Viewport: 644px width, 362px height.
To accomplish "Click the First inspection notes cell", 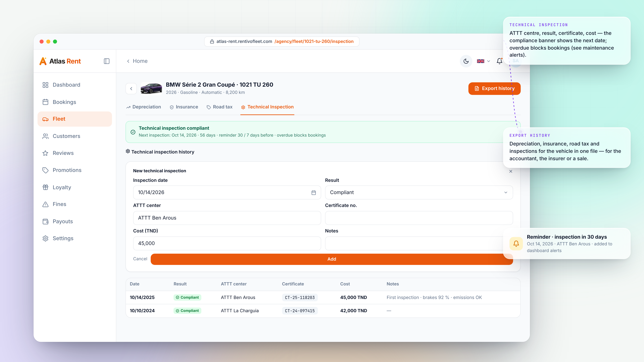I will [x=434, y=297].
